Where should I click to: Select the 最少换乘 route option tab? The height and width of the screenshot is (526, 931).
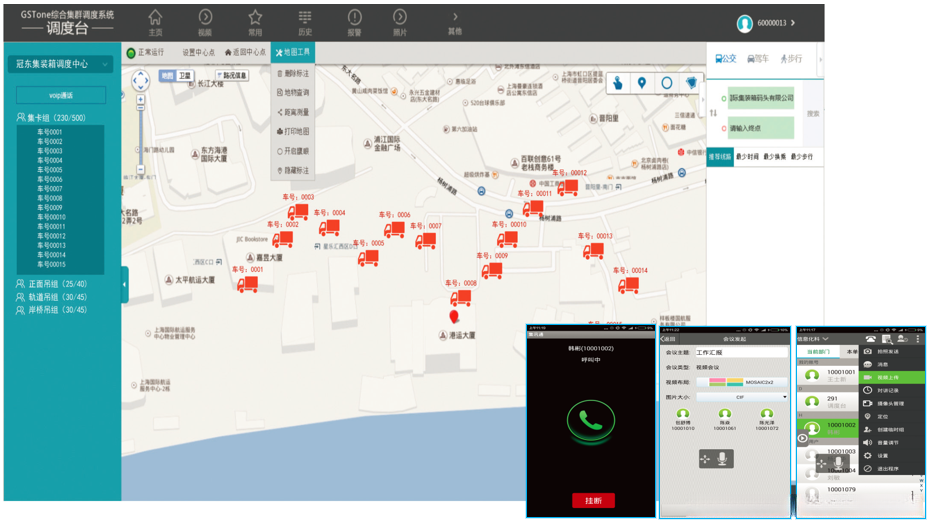pyautogui.click(x=775, y=157)
